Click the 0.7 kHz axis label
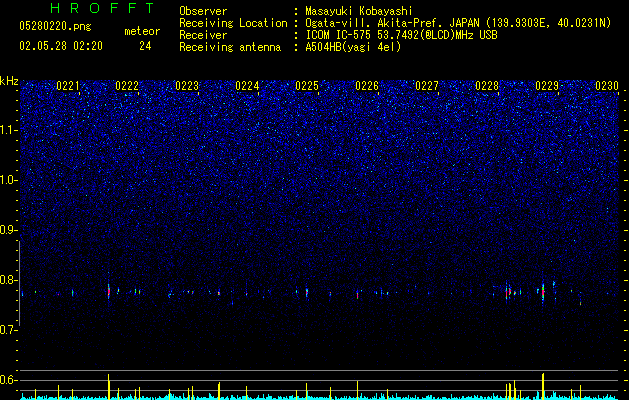Screen dimensions: 629x400 [9, 330]
